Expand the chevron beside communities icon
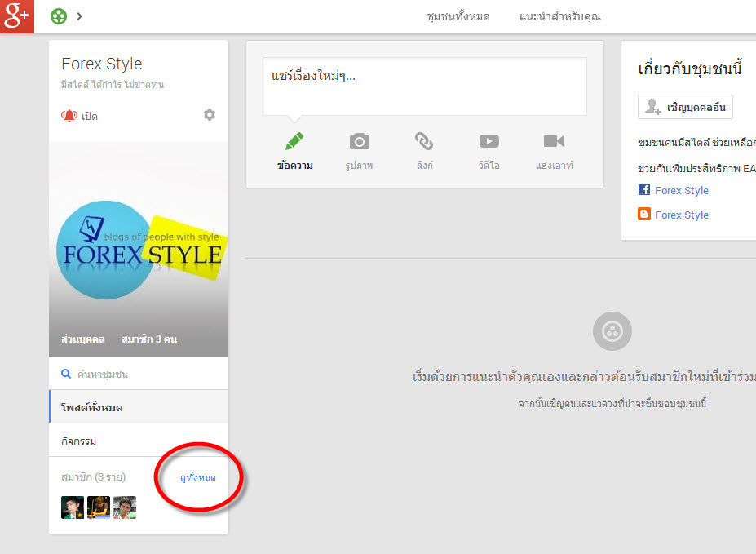This screenshot has width=756, height=554. click(x=80, y=16)
